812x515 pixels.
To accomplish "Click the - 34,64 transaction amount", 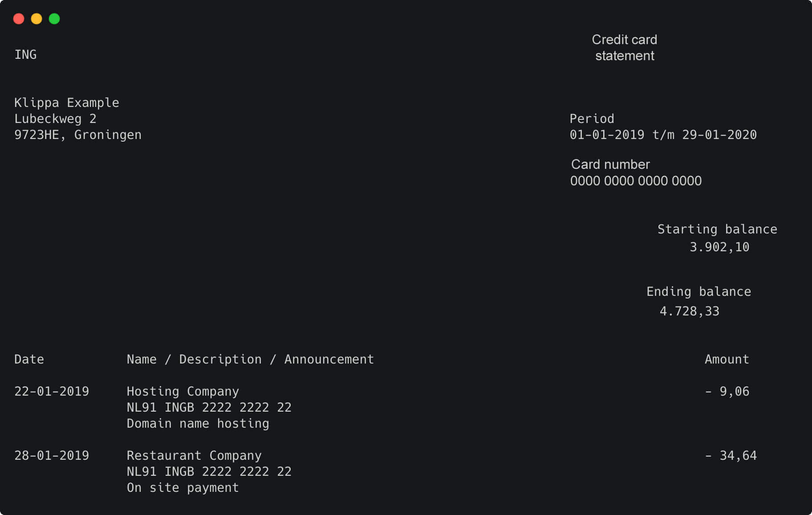I will pyautogui.click(x=731, y=456).
